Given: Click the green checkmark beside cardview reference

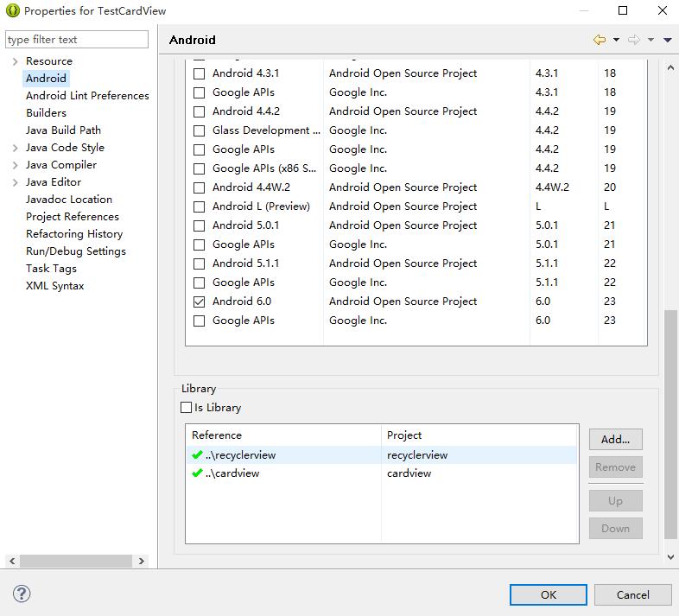Looking at the screenshot, I should [198, 473].
